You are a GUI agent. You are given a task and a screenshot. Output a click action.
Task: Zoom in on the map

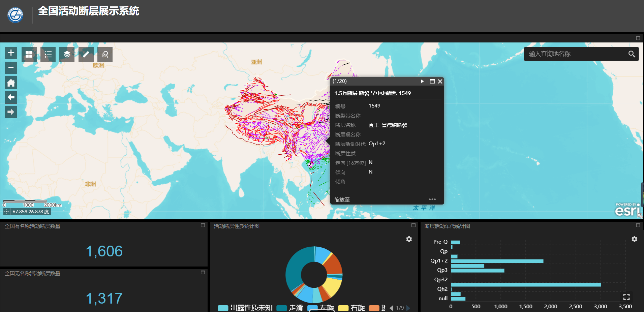pos(11,53)
